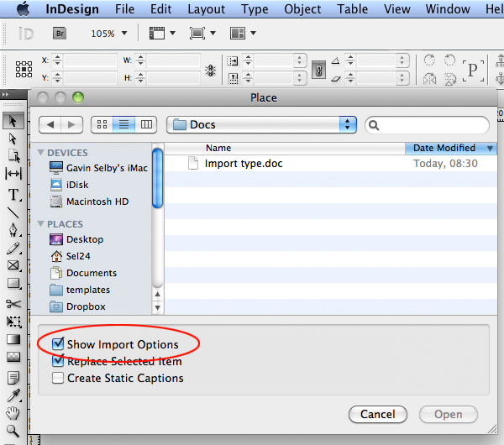Open the InDesign application menu
The width and height of the screenshot is (504, 445).
pos(72,9)
